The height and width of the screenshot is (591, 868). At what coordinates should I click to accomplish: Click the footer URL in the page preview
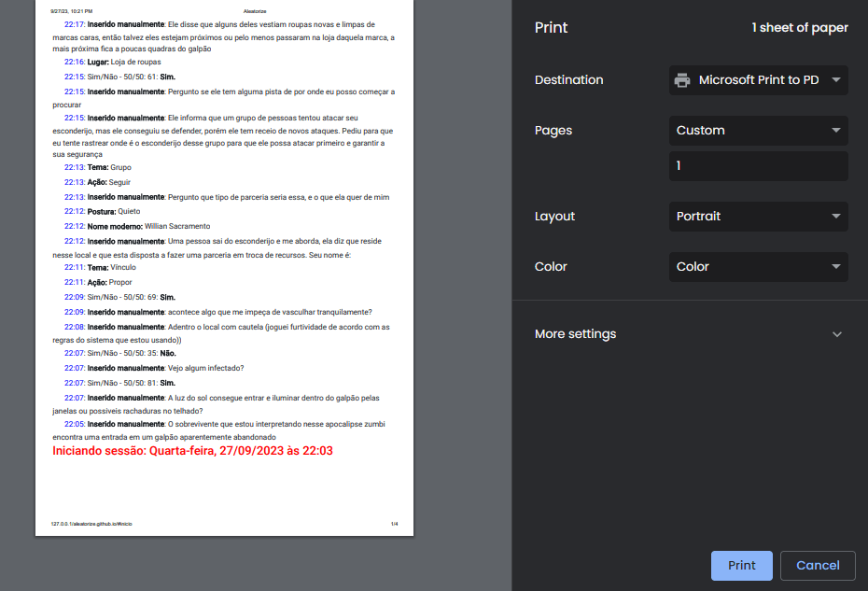pyautogui.click(x=91, y=524)
